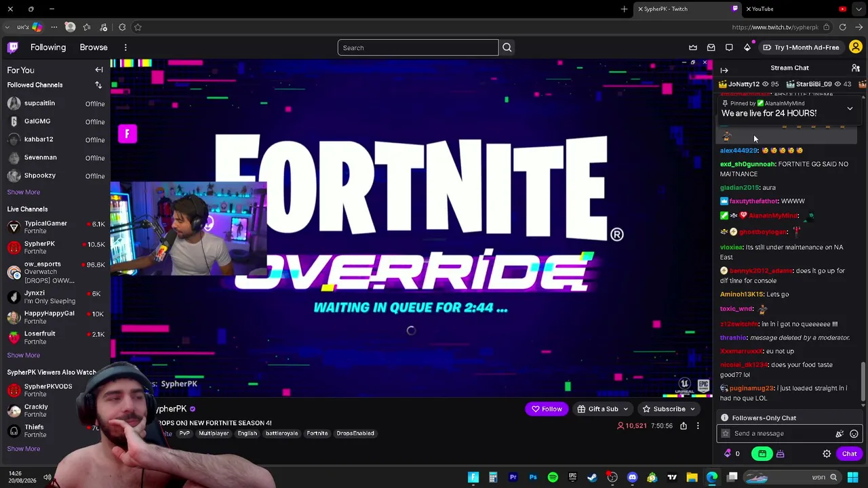Open stream more options menu
Screen dimensions: 868x488
pos(698,426)
